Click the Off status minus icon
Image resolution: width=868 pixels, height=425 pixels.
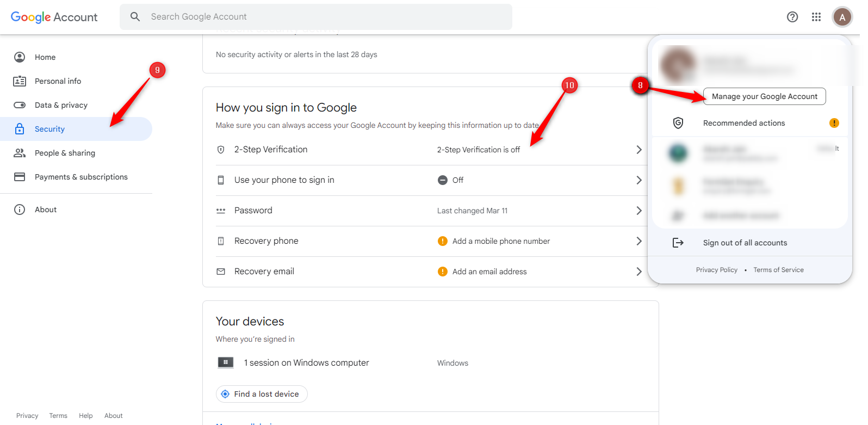[x=443, y=180]
